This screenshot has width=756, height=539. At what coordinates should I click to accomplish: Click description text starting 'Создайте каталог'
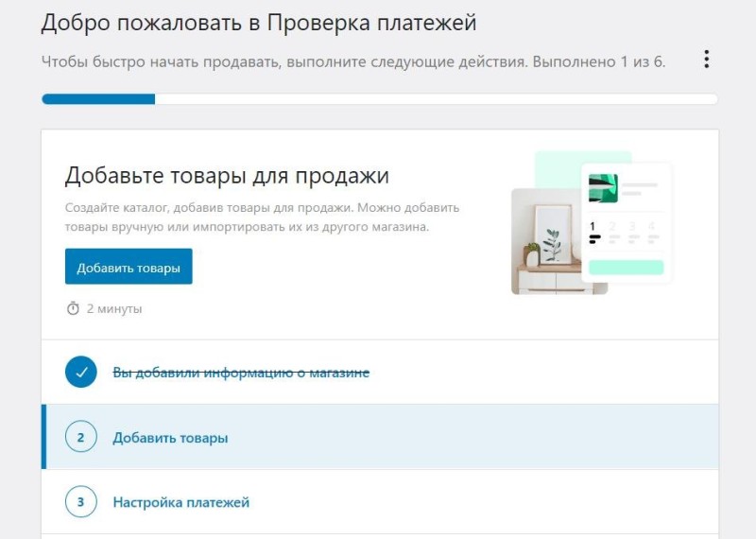263,217
